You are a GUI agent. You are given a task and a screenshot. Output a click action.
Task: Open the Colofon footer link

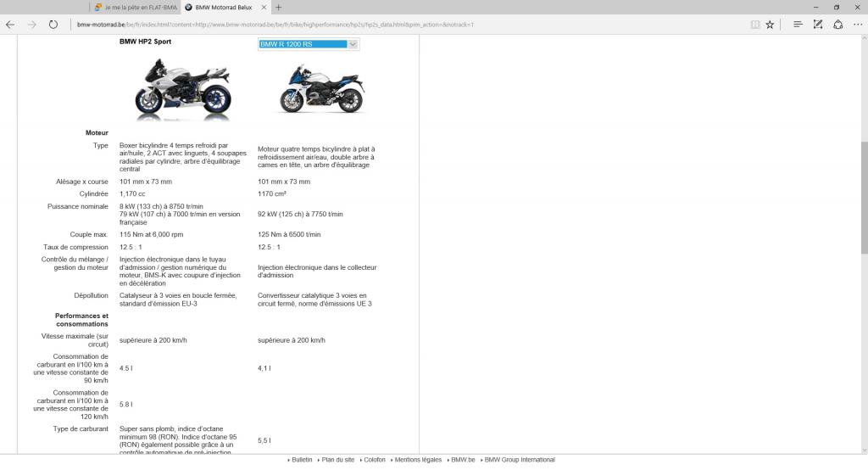pyautogui.click(x=374, y=460)
